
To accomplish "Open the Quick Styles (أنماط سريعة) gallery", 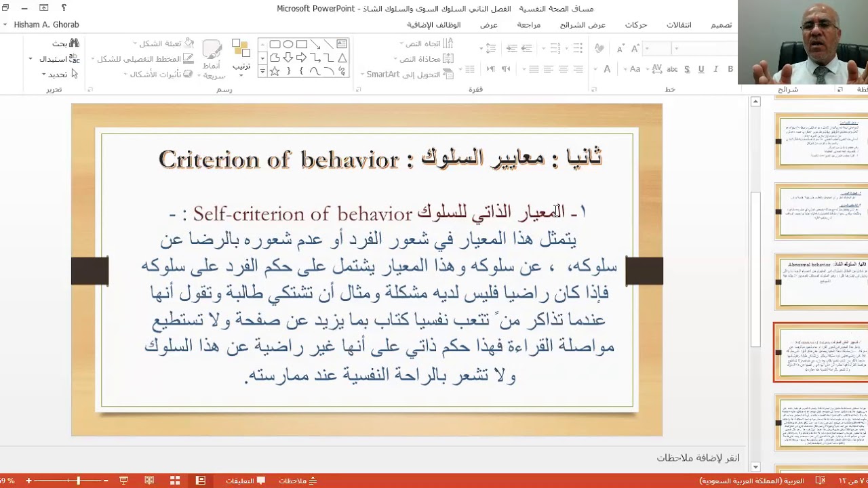I will tap(212, 59).
